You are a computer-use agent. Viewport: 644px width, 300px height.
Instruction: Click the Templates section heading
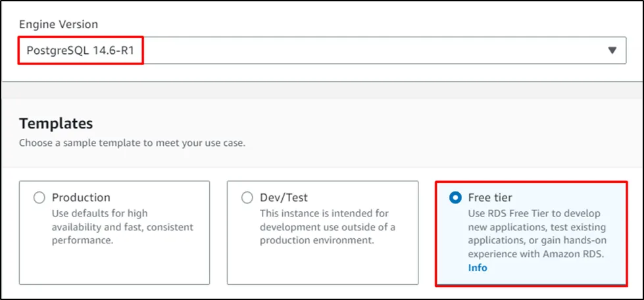coord(56,123)
